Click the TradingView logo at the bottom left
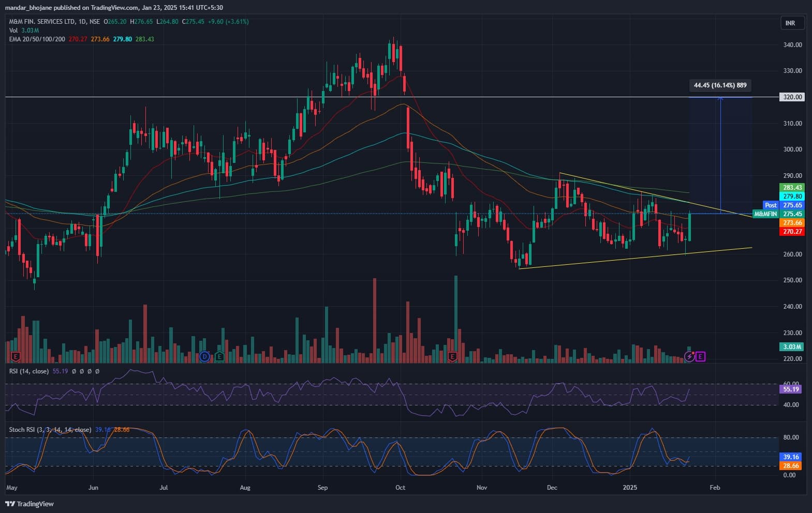Screen dimensions: 812x513 click(29, 504)
